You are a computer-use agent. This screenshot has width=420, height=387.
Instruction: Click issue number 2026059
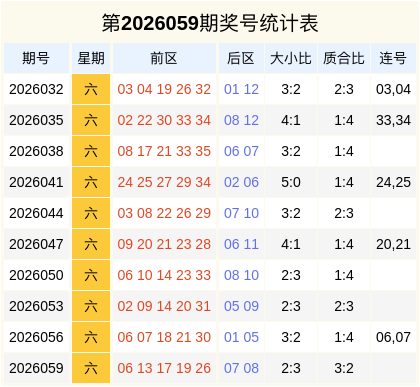point(36,368)
